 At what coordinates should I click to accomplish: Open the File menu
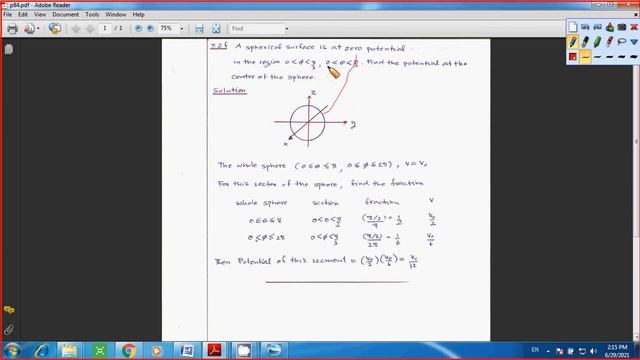7,14
